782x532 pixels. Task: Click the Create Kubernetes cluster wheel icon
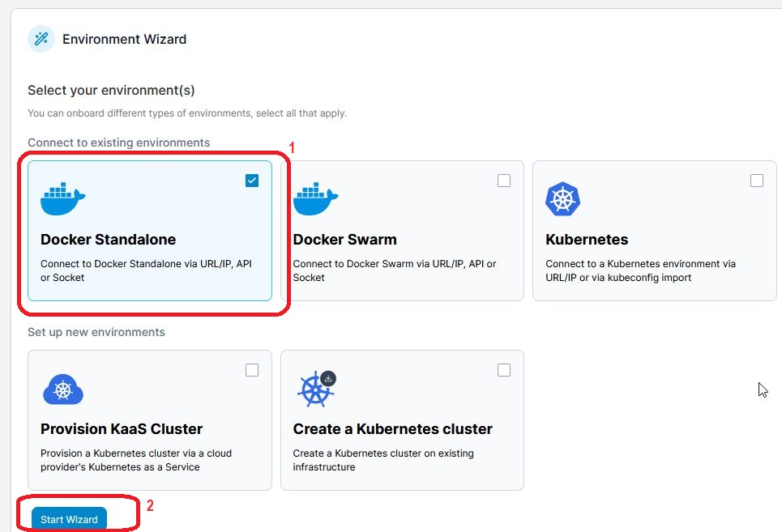click(312, 391)
